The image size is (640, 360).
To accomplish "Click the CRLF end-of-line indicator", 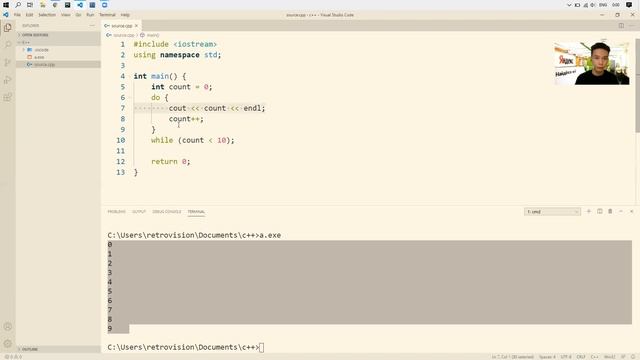I will tap(581, 357).
